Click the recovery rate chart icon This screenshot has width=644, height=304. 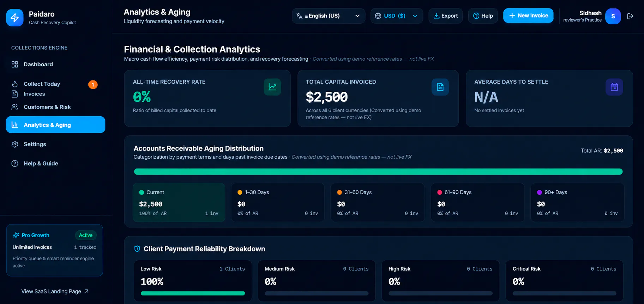[272, 87]
